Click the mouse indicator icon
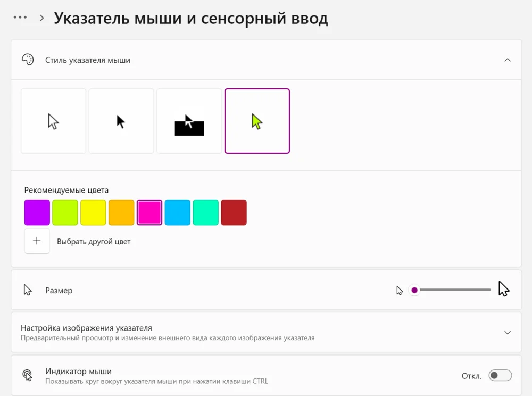The width and height of the screenshot is (532, 396). [x=28, y=375]
